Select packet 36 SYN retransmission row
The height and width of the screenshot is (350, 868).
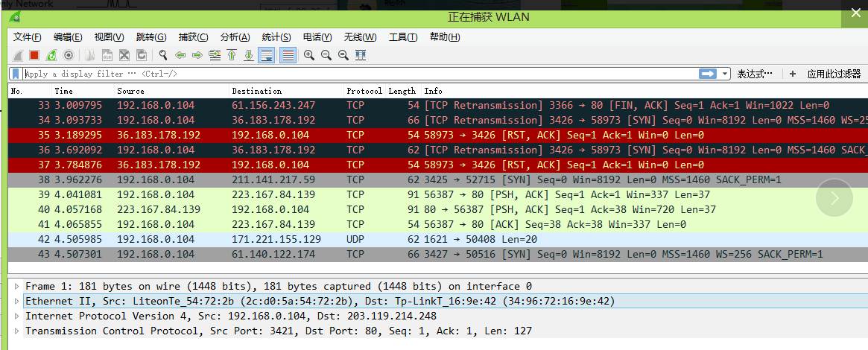(x=438, y=150)
